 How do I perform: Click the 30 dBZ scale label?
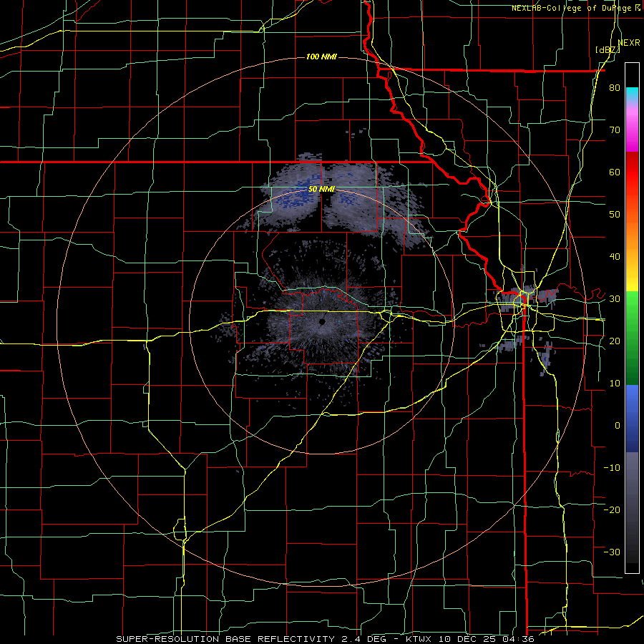[x=615, y=298]
